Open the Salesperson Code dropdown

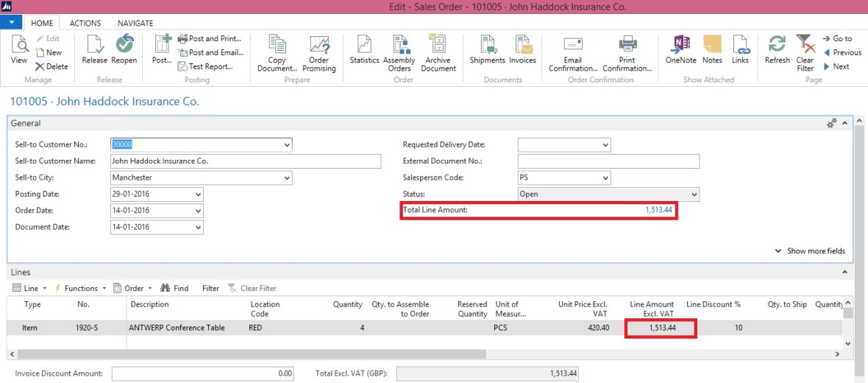(605, 178)
